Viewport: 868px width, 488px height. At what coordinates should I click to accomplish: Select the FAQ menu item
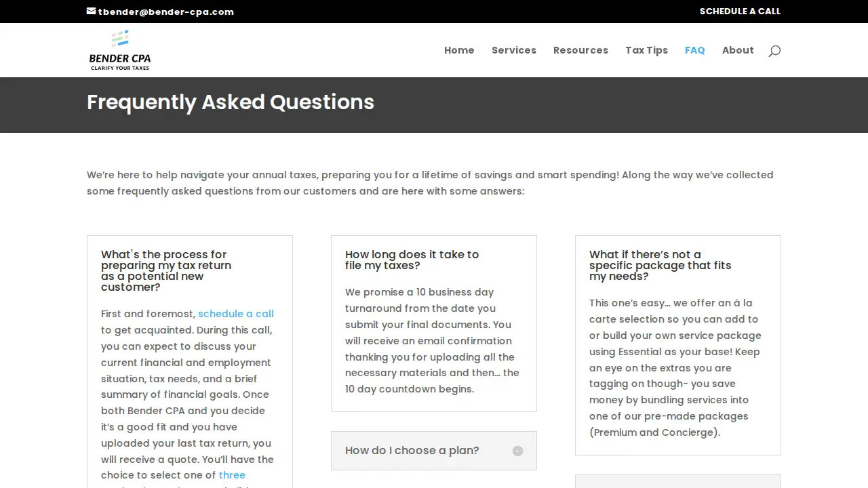click(x=694, y=50)
